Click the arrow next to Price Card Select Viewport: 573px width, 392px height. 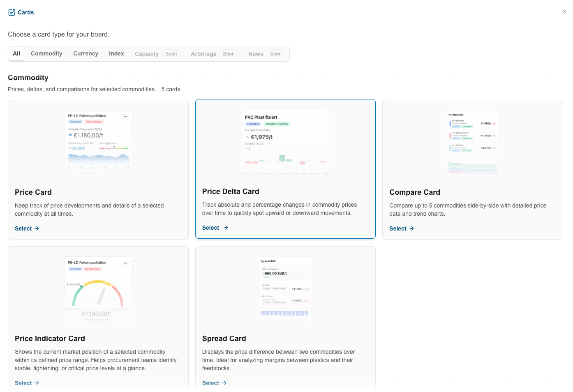click(x=37, y=228)
